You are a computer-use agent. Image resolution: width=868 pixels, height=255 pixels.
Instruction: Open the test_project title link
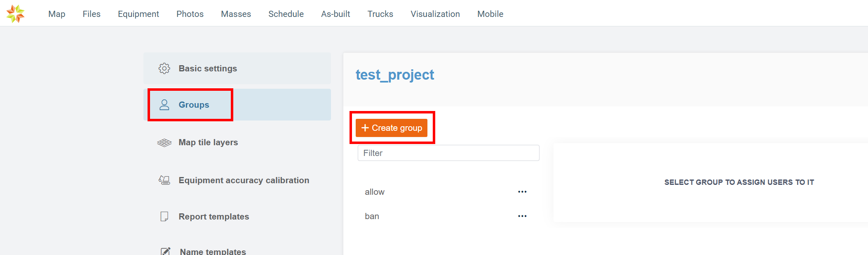click(x=394, y=75)
